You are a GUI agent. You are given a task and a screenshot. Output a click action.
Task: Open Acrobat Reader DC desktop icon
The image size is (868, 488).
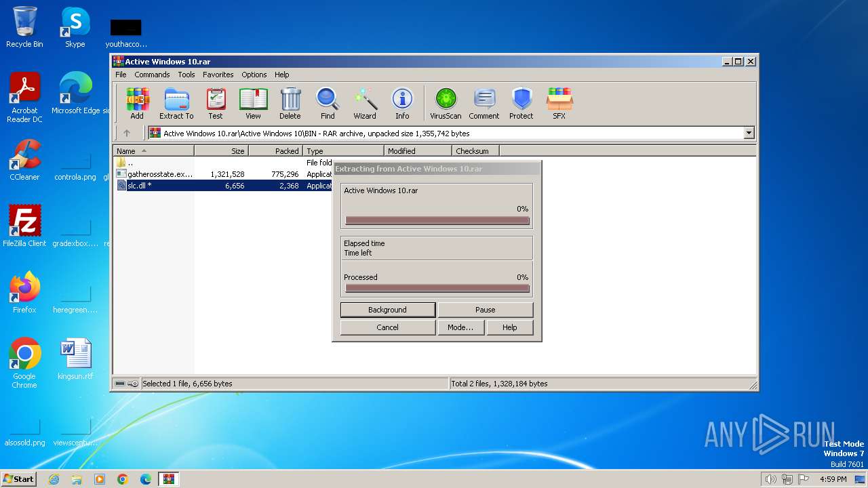24,98
